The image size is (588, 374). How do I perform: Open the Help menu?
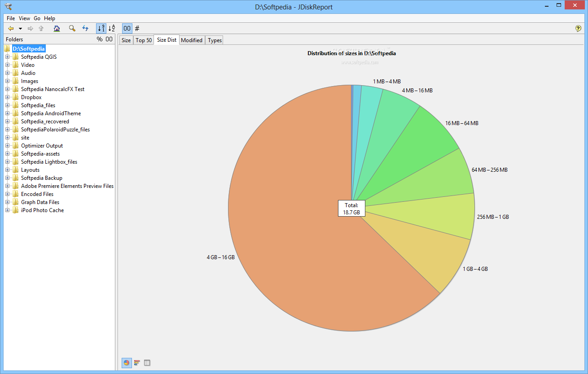[49, 18]
